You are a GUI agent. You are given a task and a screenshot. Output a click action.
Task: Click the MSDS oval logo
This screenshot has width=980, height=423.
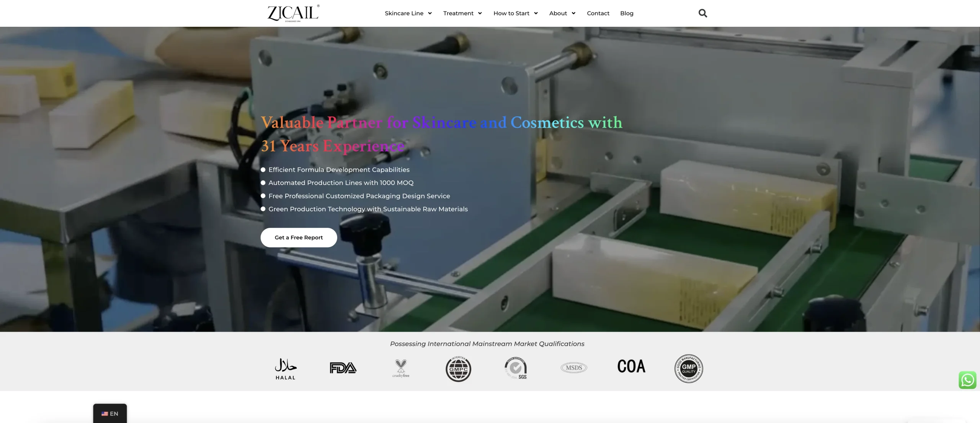pos(574,368)
